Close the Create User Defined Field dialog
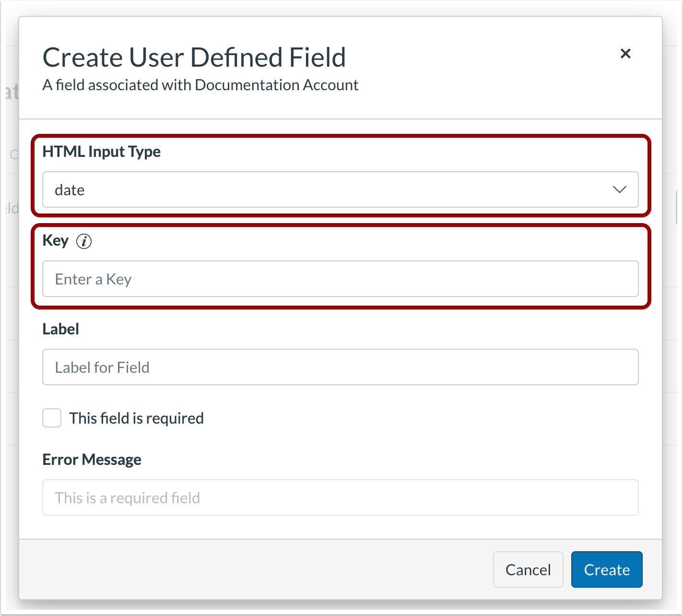 click(625, 54)
